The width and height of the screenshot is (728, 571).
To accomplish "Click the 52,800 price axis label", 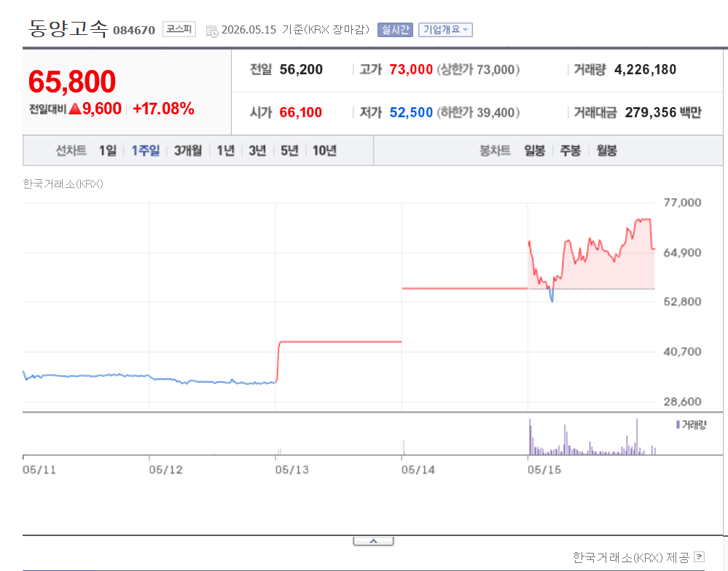I will (x=682, y=302).
